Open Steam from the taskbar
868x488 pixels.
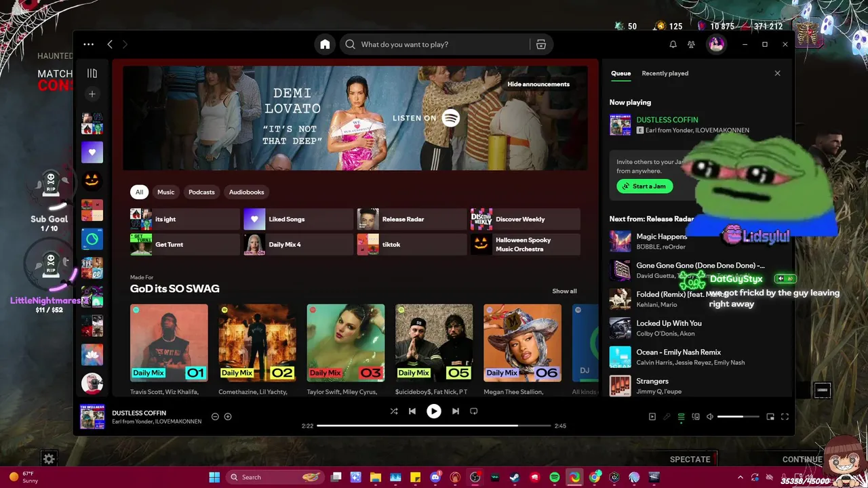515,477
